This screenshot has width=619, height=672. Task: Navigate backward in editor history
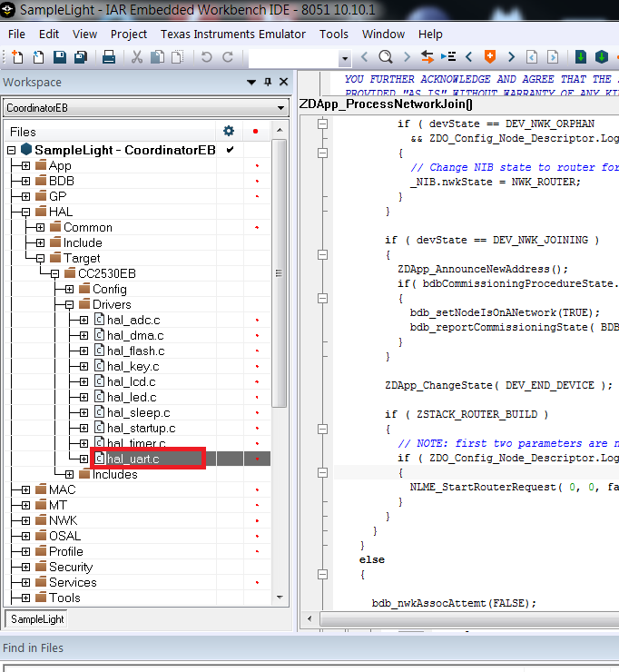(x=532, y=57)
